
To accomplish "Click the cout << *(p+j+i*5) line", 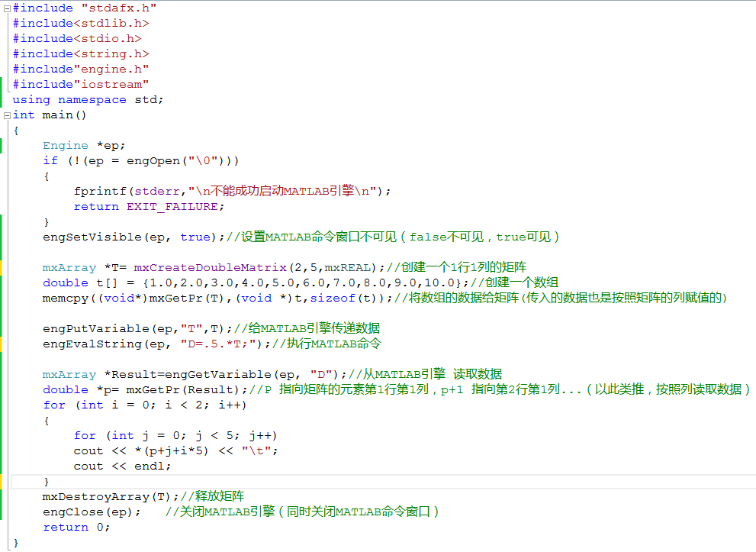I will pyautogui.click(x=175, y=451).
